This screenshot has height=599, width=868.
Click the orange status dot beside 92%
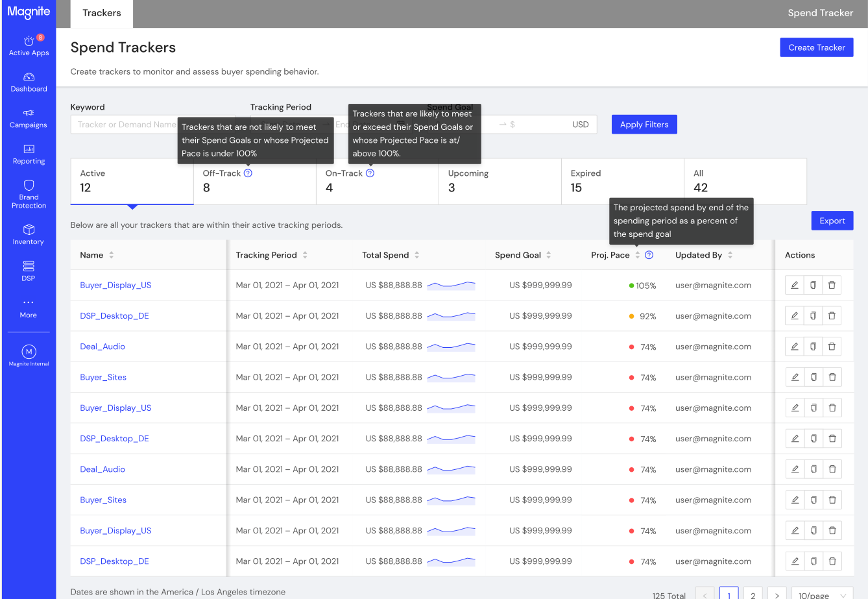click(x=631, y=316)
